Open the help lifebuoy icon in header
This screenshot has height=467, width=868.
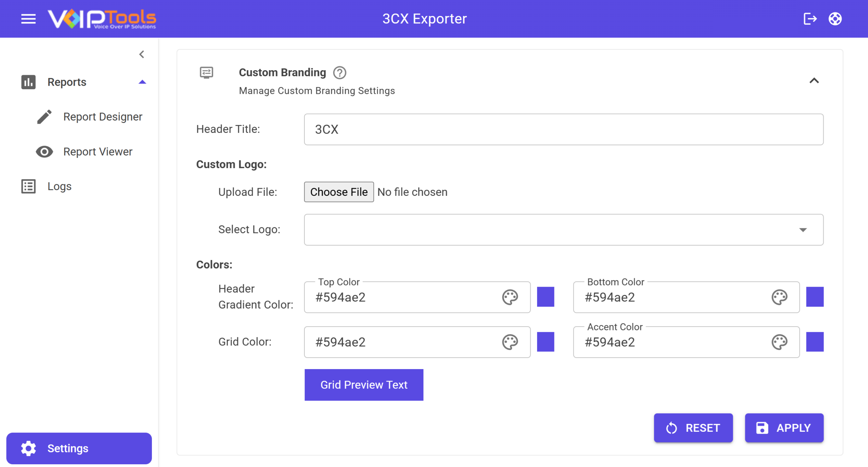click(835, 19)
